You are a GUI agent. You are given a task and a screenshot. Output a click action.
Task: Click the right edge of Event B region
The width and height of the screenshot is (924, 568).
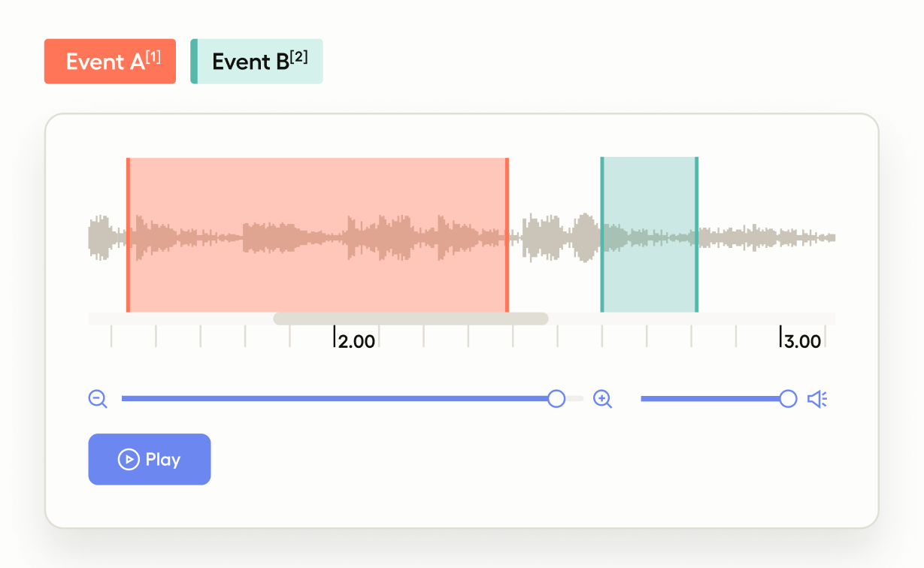point(697,234)
